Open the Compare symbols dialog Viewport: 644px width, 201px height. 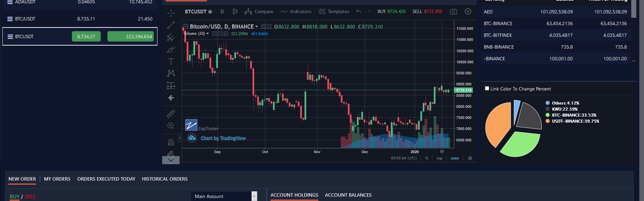(259, 11)
